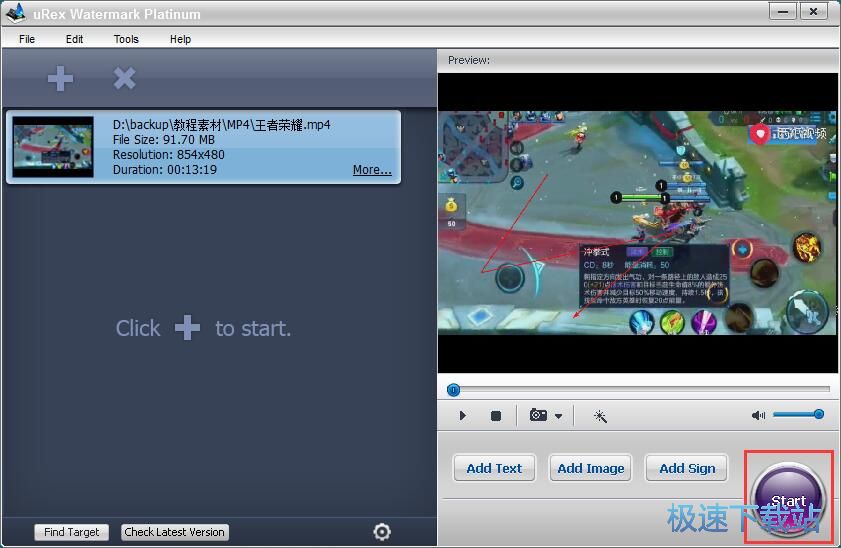Take a snapshot with the camera icon
The width and height of the screenshot is (841, 548).
click(x=538, y=415)
